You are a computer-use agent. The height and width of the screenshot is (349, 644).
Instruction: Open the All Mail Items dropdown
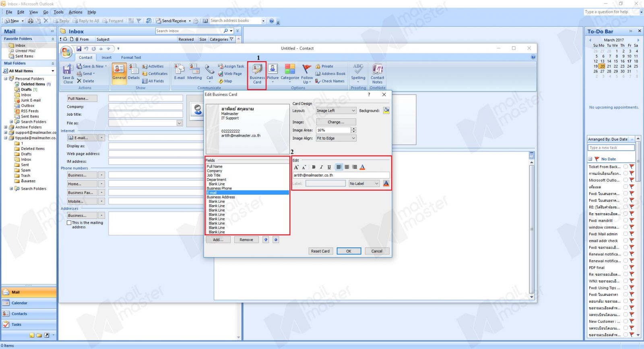click(x=52, y=71)
